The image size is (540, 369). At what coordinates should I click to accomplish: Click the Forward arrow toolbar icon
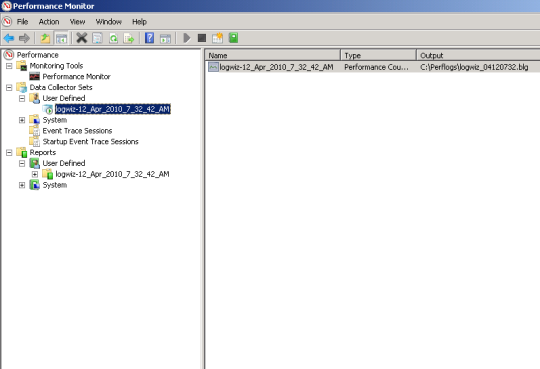[x=24, y=38]
